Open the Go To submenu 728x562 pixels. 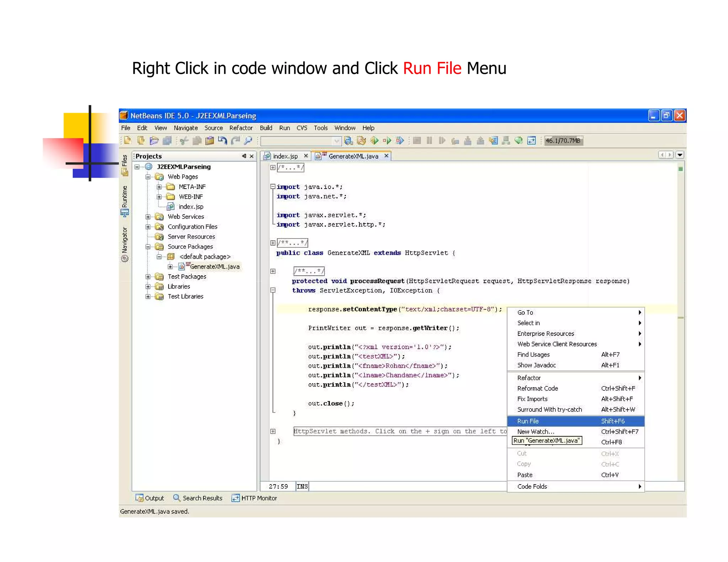[576, 313]
